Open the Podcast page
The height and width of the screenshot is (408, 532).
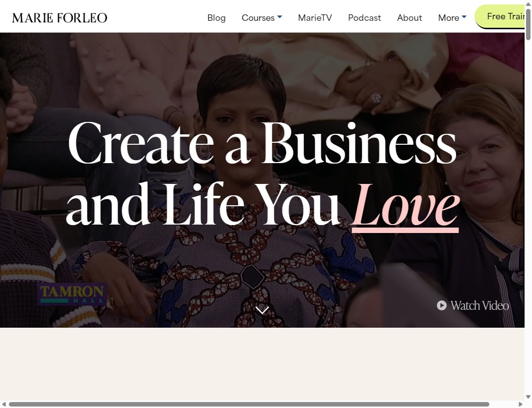pyautogui.click(x=364, y=17)
